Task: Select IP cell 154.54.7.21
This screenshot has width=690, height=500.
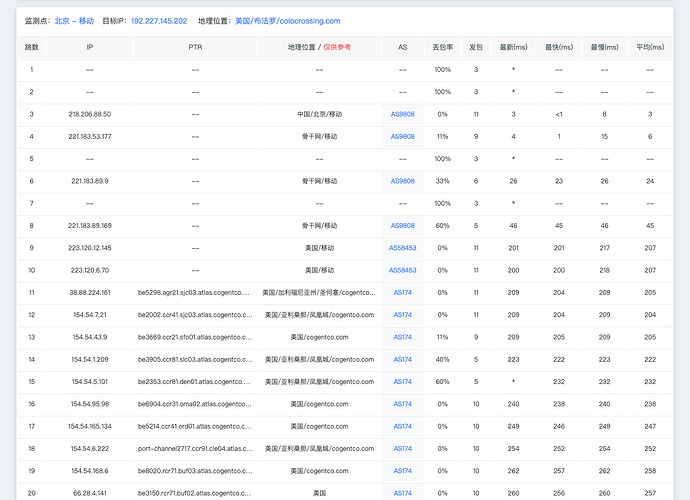Action: pyautogui.click(x=90, y=315)
